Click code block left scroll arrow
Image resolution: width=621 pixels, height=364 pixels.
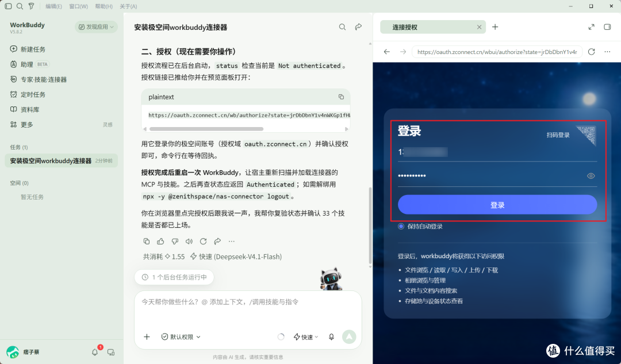click(145, 129)
